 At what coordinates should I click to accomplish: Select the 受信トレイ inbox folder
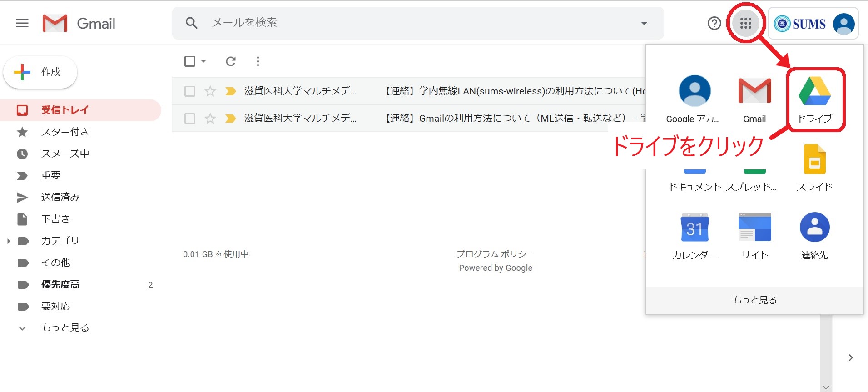click(65, 110)
